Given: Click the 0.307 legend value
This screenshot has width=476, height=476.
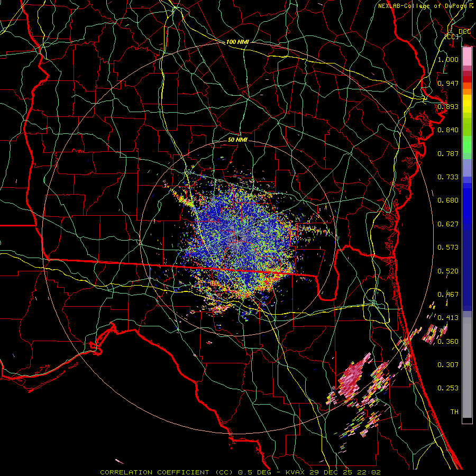Looking at the screenshot, I should (x=448, y=365).
